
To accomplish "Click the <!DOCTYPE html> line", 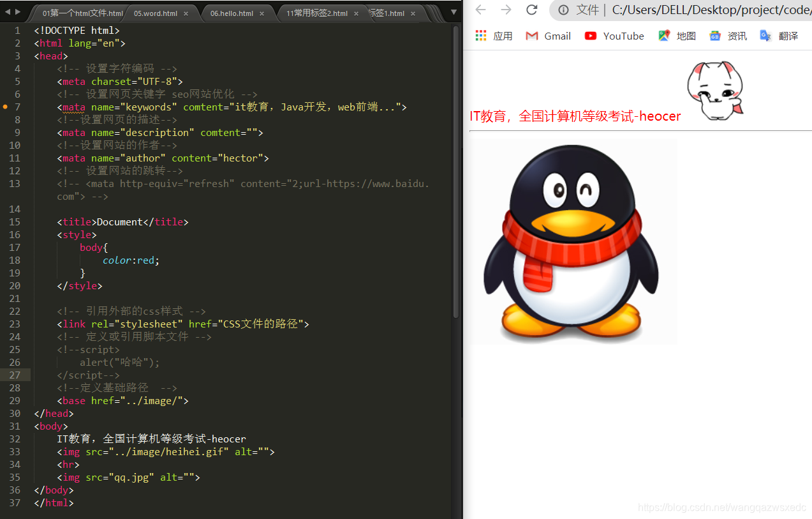I will [x=77, y=30].
